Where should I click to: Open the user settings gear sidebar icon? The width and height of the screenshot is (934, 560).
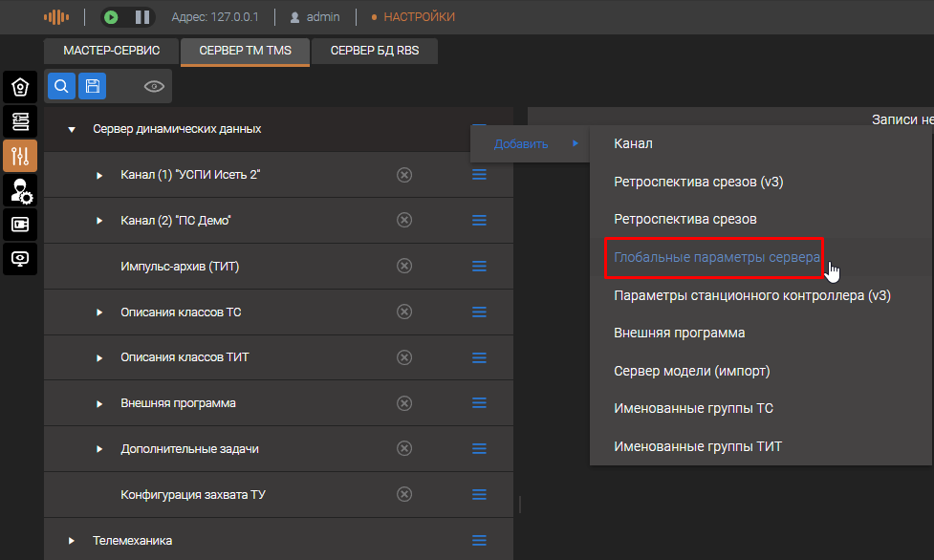[20, 190]
